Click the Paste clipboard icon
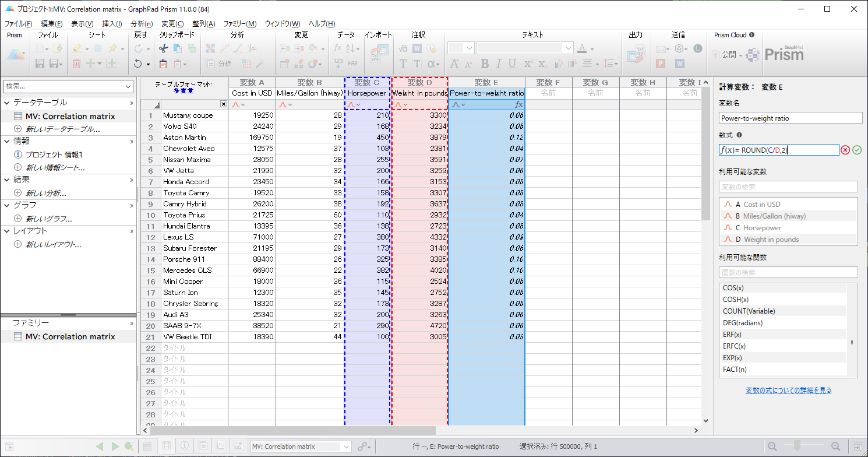This screenshot has width=868, height=457. [x=163, y=64]
